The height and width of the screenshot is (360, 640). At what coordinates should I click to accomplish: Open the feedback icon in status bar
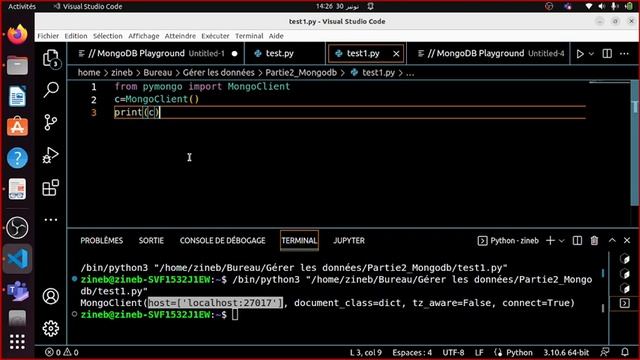pos(605,352)
